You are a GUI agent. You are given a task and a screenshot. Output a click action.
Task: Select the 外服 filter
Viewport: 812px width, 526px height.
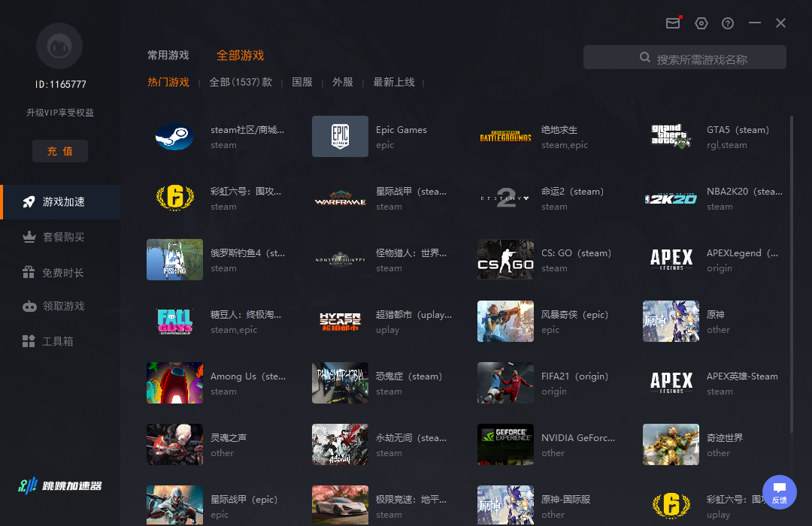pos(343,83)
